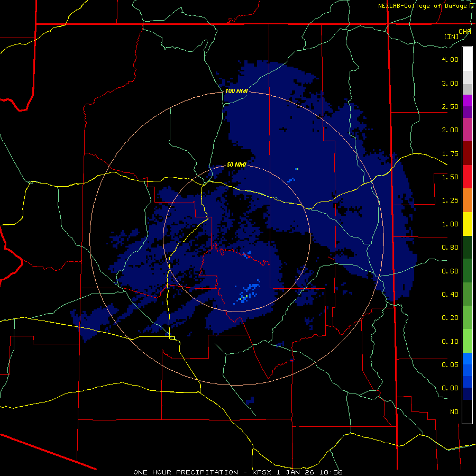Click the 2.00 legend value
This screenshot has height=476, width=476.
(450, 130)
